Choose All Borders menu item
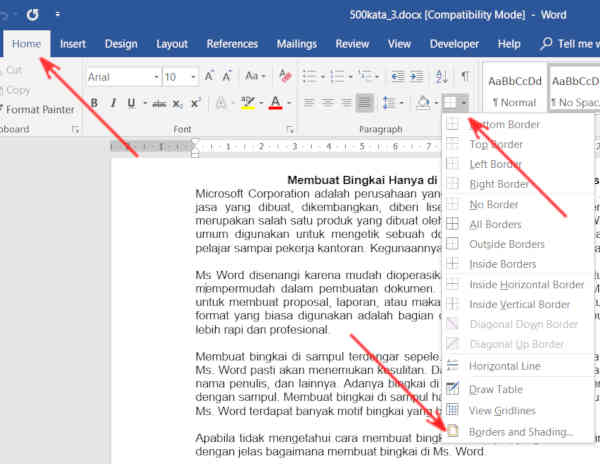This screenshot has height=464, width=600. click(518, 224)
